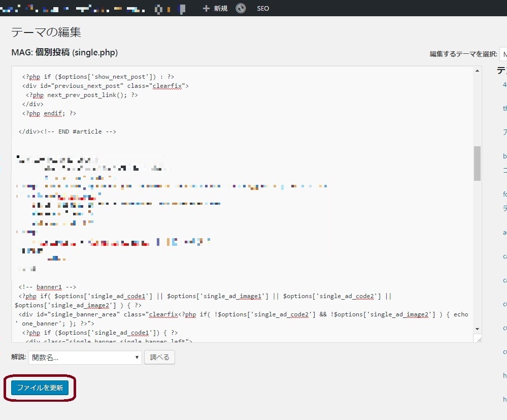Click the plus icon next to 新規
Viewport: 507px width, 420px height.
206,9
